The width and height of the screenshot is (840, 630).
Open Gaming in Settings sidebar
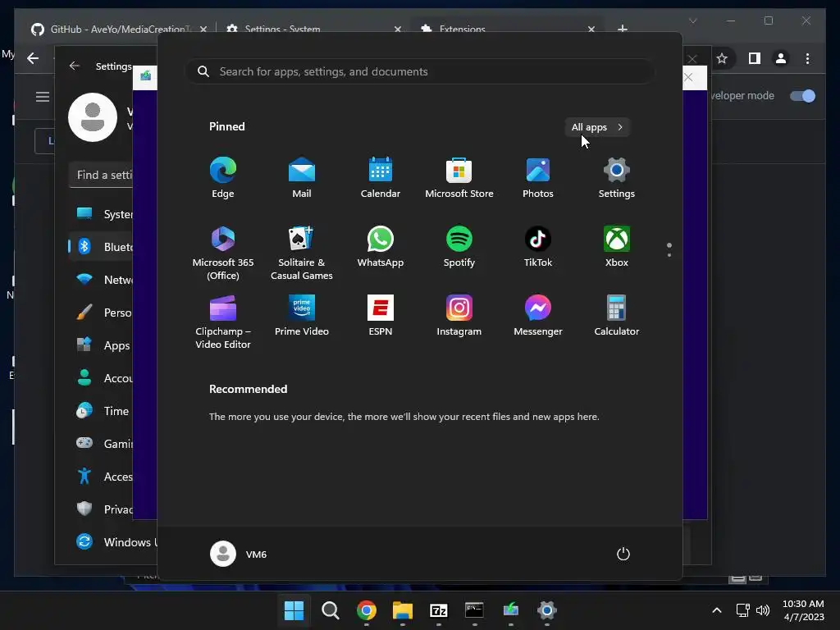coord(101,444)
